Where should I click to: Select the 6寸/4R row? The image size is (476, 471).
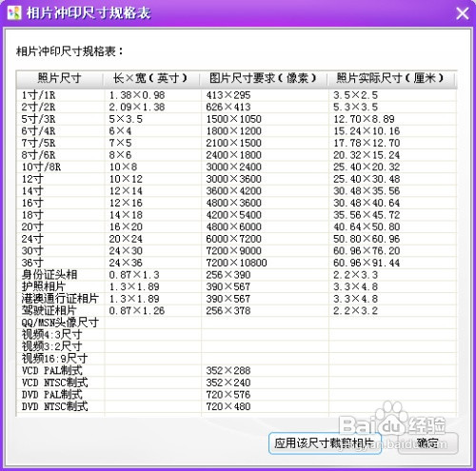point(236,131)
